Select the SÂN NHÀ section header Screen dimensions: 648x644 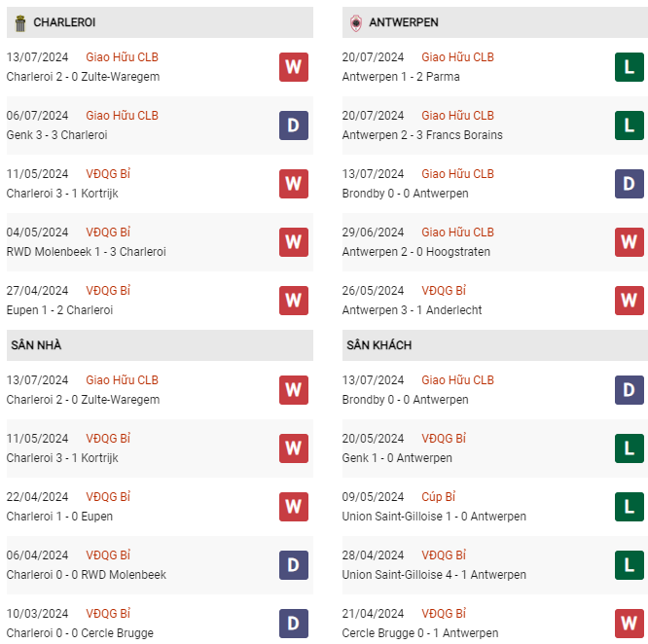160,345
